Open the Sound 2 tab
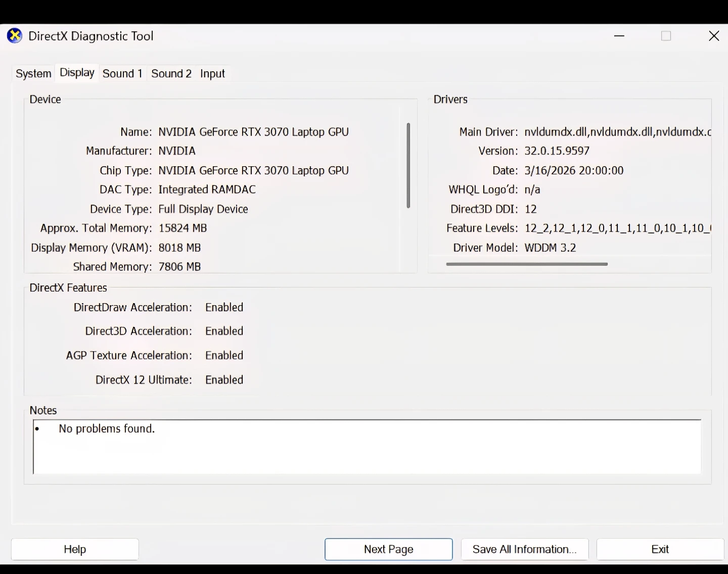 click(171, 74)
